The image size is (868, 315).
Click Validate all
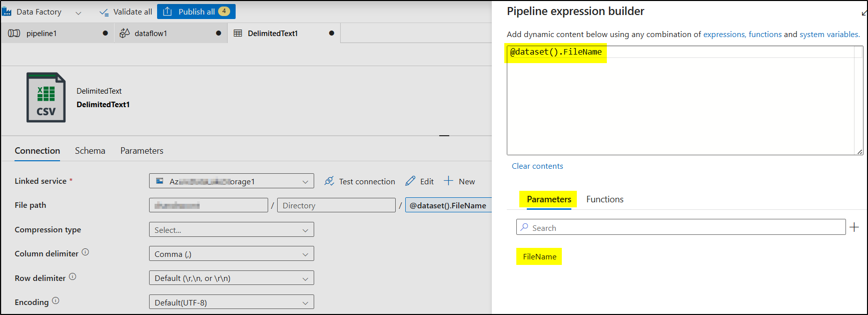[x=126, y=12]
